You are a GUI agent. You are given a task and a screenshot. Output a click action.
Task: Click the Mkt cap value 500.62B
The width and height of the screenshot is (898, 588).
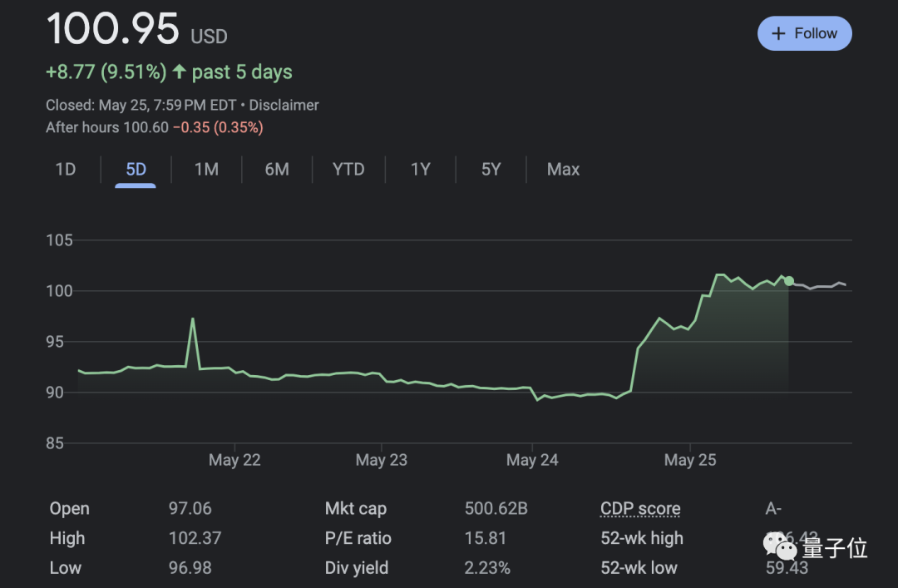point(496,509)
